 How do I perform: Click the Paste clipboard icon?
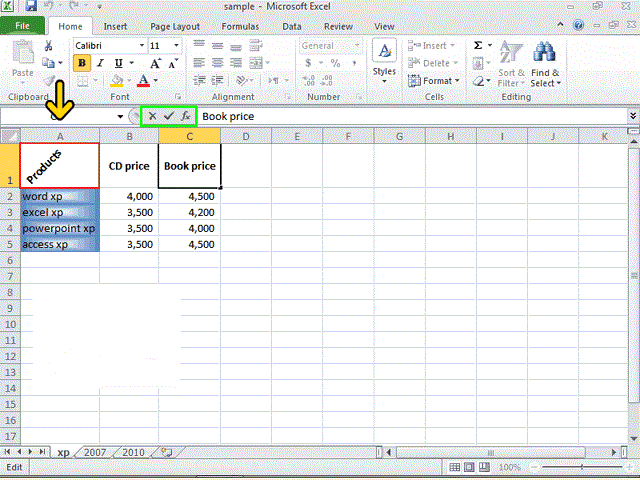click(23, 52)
